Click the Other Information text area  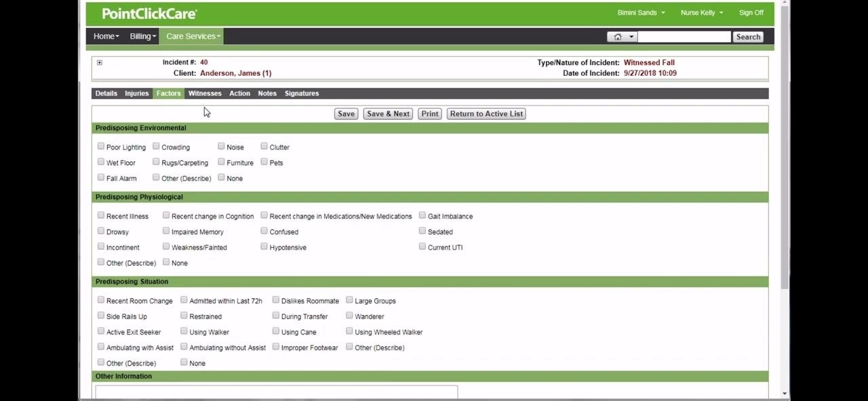pyautogui.click(x=277, y=392)
